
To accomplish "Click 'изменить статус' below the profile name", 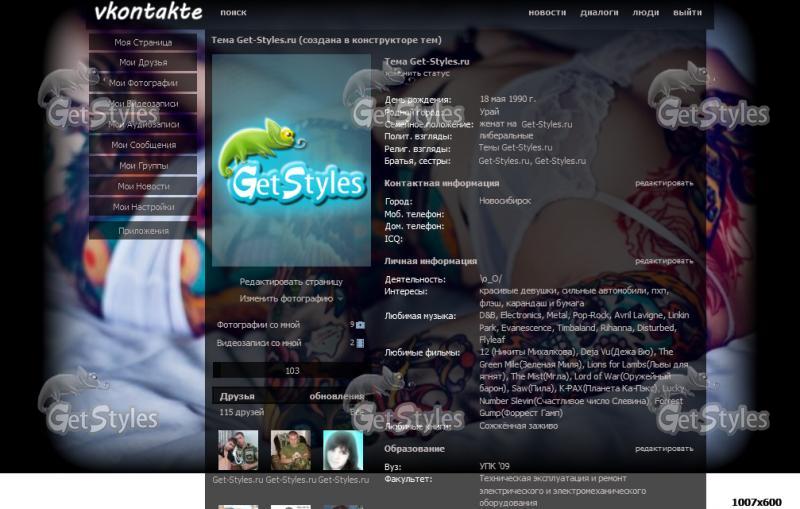I will (418, 73).
